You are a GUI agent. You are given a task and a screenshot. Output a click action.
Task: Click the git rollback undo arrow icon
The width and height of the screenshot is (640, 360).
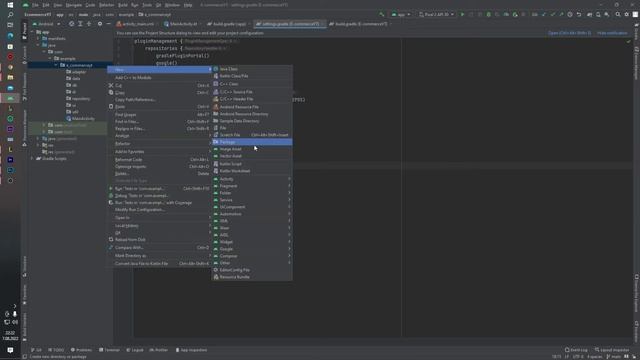[x=579, y=14]
